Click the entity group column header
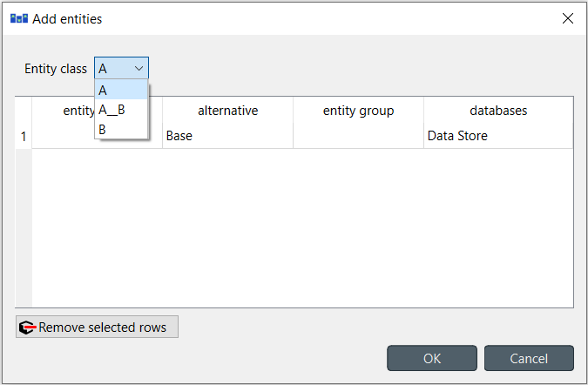This screenshot has width=588, height=385. [x=358, y=111]
